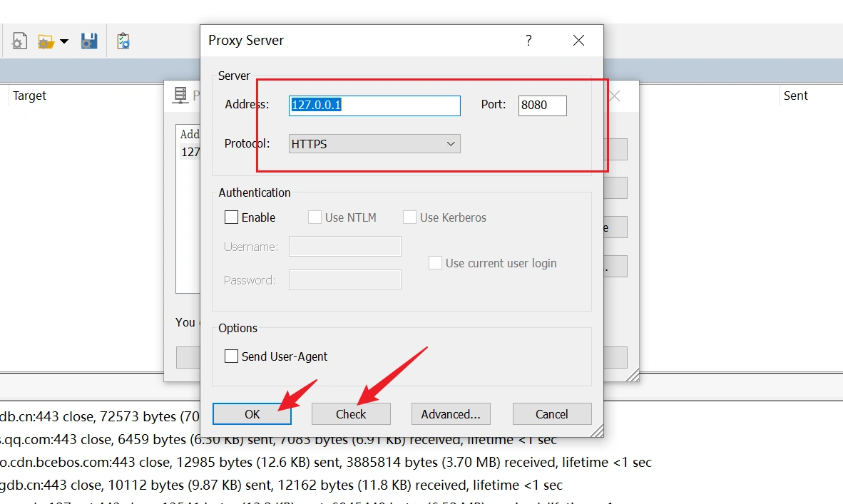Click into the Address field with 127.0.0.1
The width and height of the screenshot is (843, 504).
pos(374,106)
